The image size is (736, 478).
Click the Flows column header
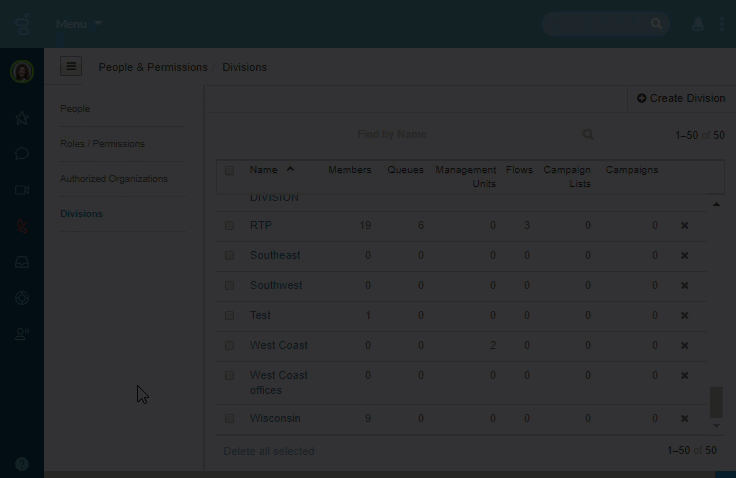point(519,170)
